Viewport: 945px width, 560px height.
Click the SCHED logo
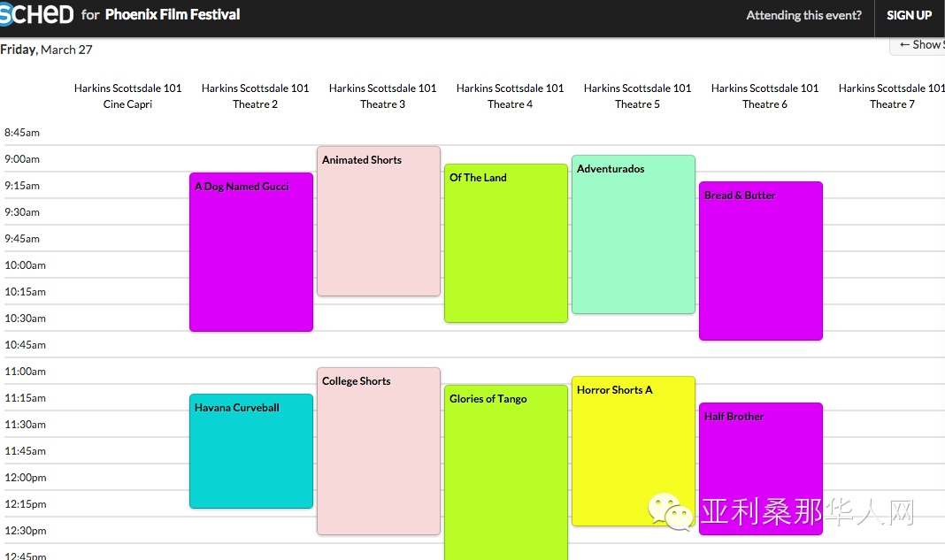pyautogui.click(x=35, y=14)
